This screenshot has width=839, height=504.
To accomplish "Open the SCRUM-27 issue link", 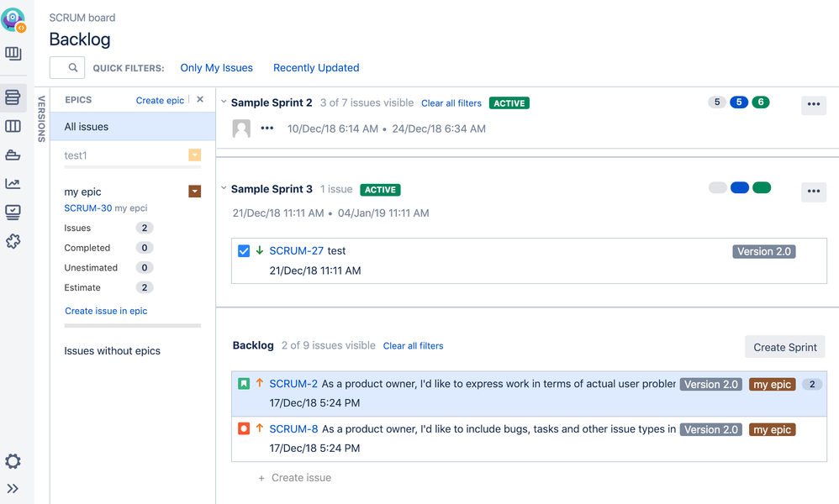I will 297,250.
